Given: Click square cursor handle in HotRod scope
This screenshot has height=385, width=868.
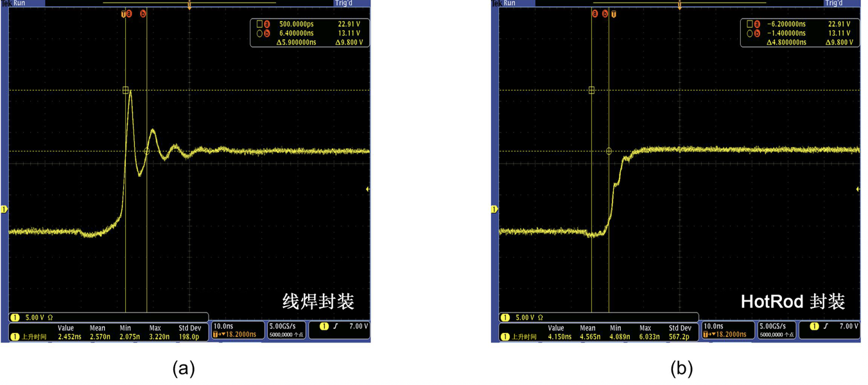Looking at the screenshot, I should [592, 90].
